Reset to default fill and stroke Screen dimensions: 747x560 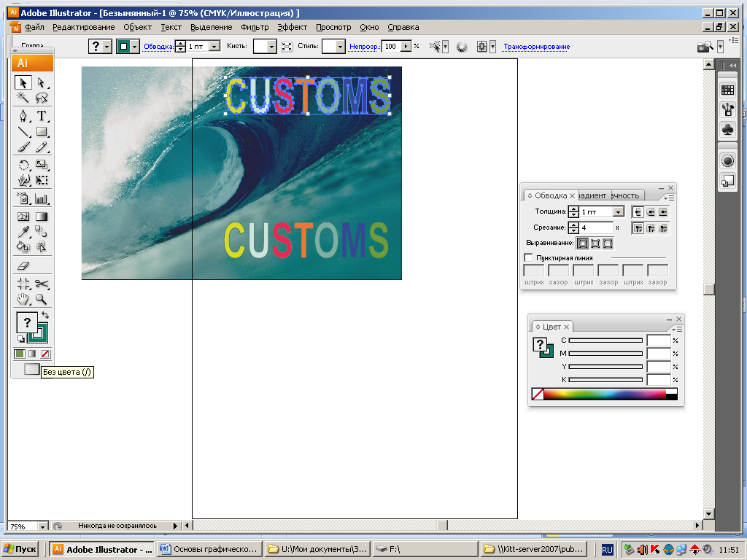point(20,339)
